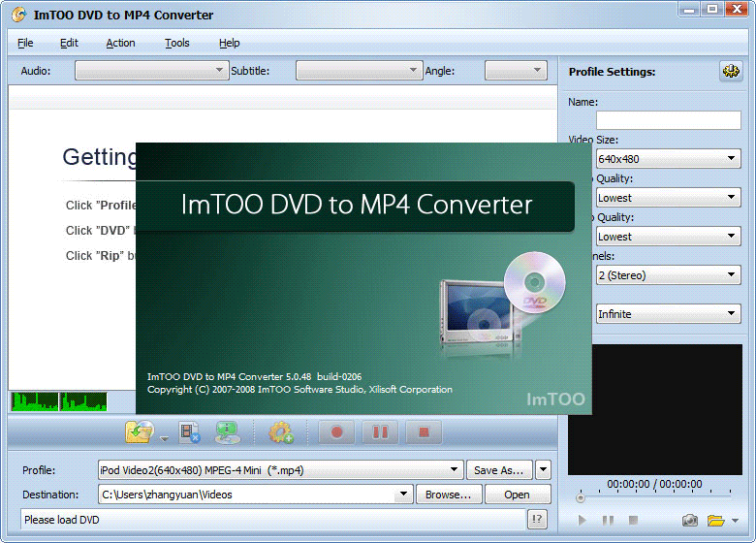Expand the Audio dropdown
Image resolution: width=756 pixels, height=543 pixels.
[x=151, y=71]
